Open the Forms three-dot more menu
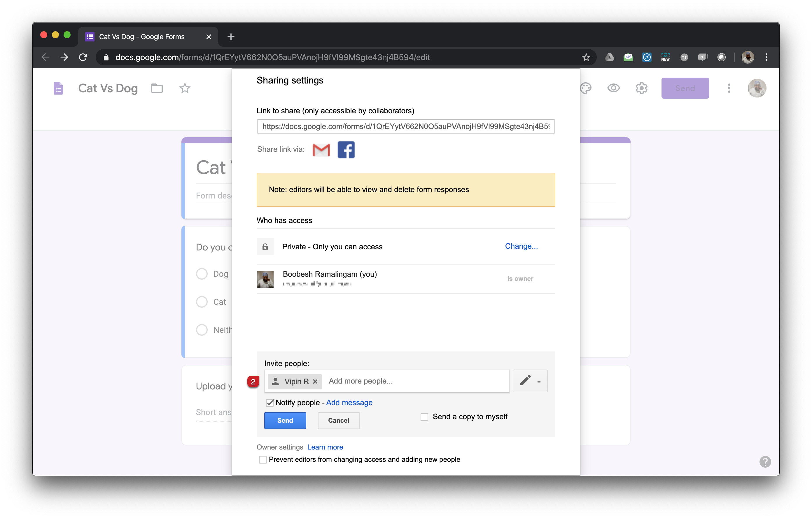812x519 pixels. click(x=729, y=88)
